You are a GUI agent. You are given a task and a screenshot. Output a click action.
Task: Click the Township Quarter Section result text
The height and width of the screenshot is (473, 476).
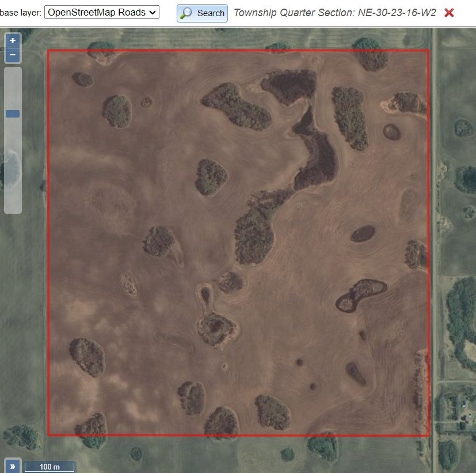[x=335, y=13]
